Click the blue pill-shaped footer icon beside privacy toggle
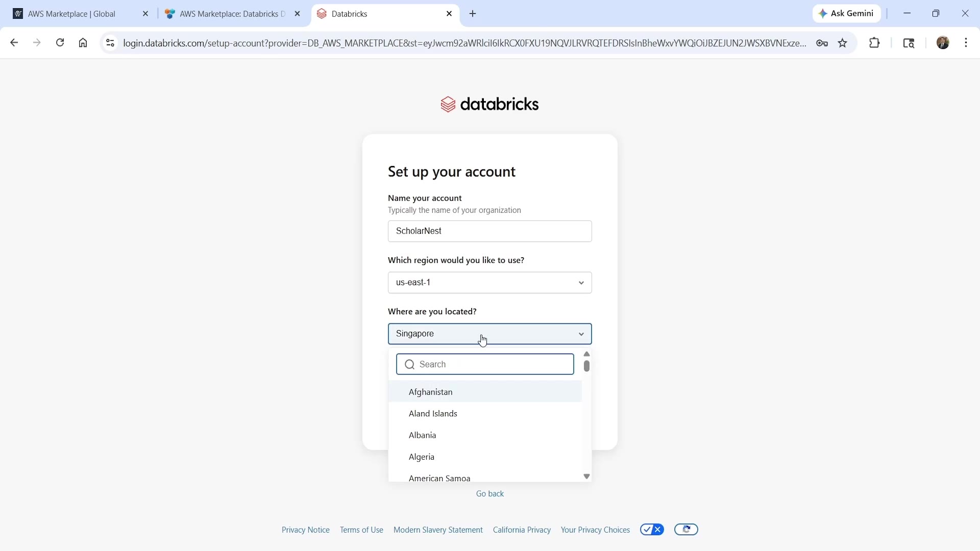This screenshot has width=980, height=551. point(687,530)
